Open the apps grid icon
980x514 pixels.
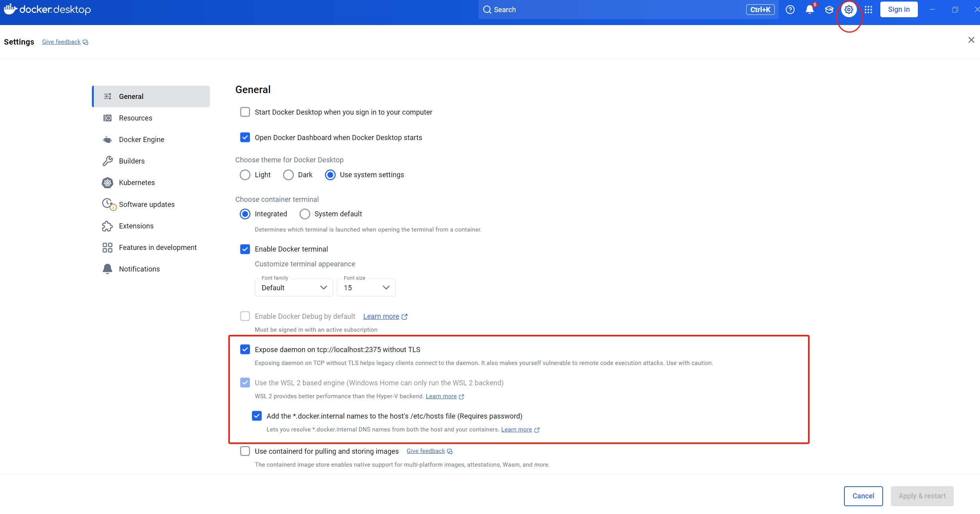pyautogui.click(x=868, y=10)
